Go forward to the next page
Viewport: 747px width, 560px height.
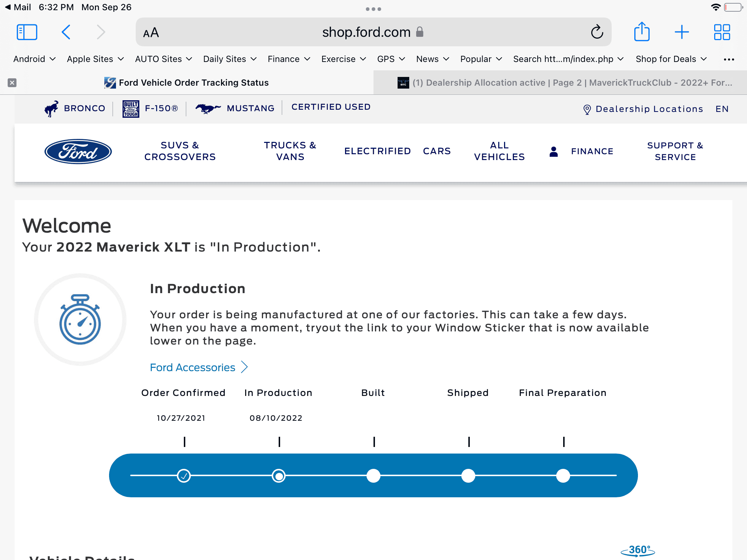[101, 32]
